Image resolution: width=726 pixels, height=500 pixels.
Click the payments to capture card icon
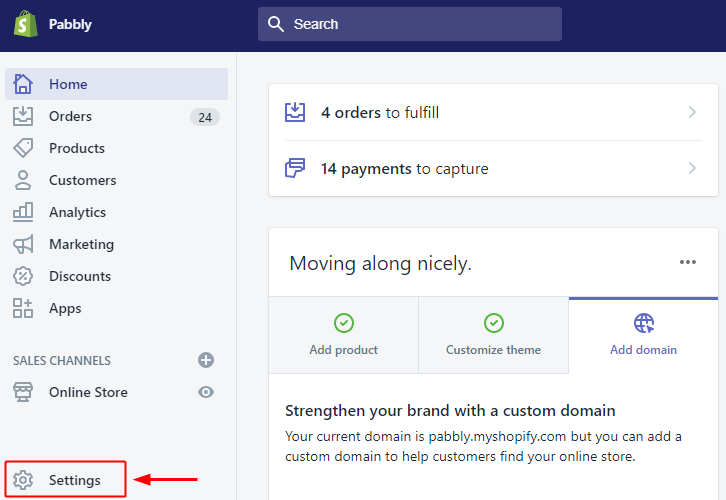(x=295, y=168)
